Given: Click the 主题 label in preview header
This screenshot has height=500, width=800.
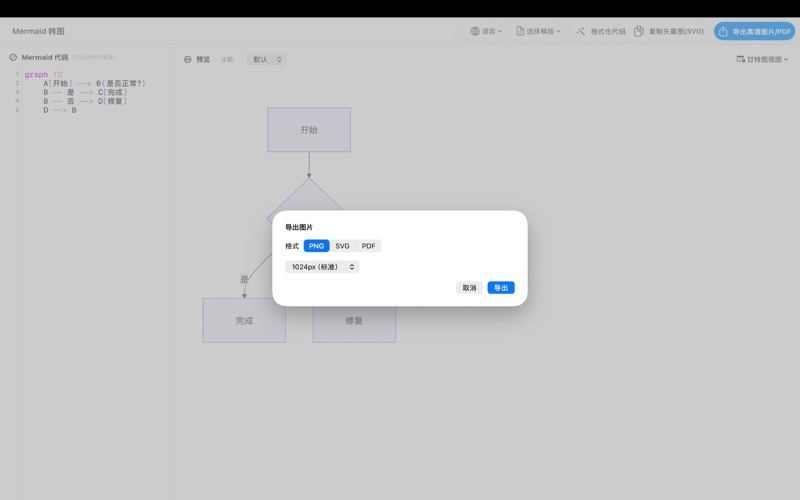Looking at the screenshot, I should point(227,60).
